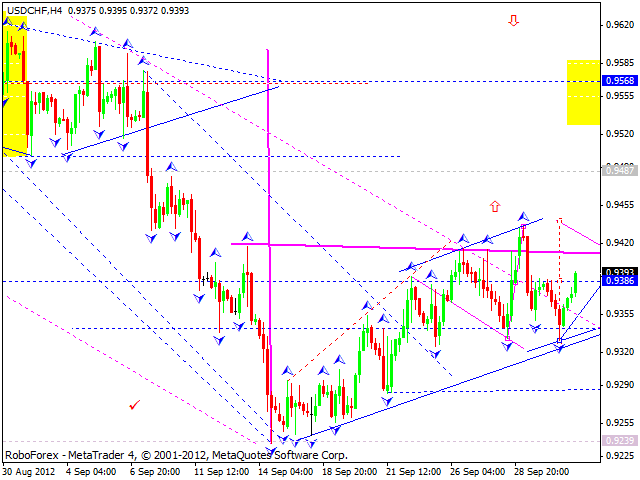The height and width of the screenshot is (480, 640).
Task: Click the 18 Sep 20:00 time label
Action: [x=350, y=472]
